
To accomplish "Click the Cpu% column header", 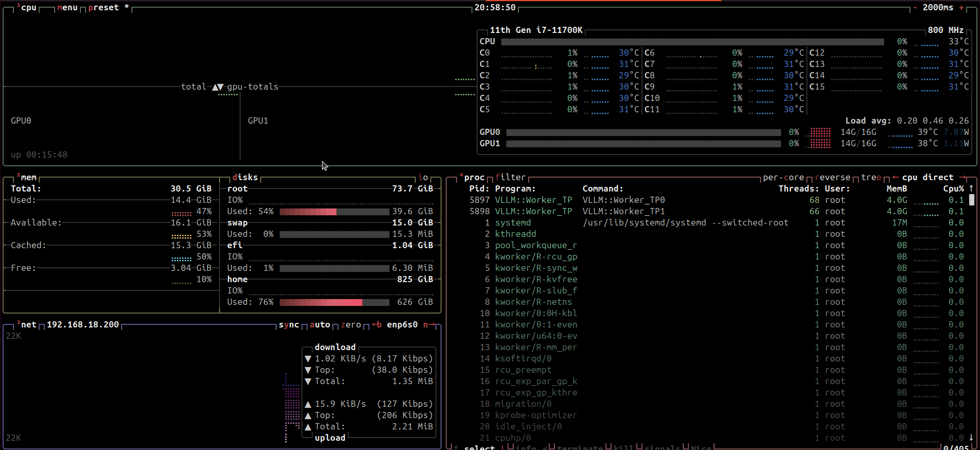I will coord(954,188).
